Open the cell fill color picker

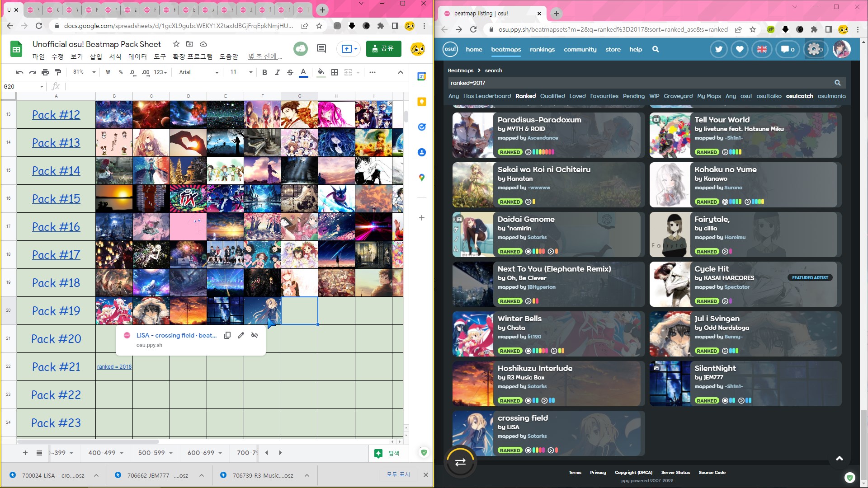(x=321, y=72)
